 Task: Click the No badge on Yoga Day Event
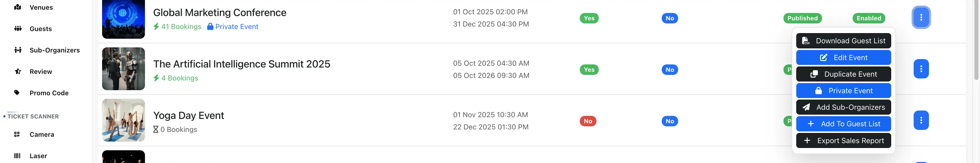[588, 121]
